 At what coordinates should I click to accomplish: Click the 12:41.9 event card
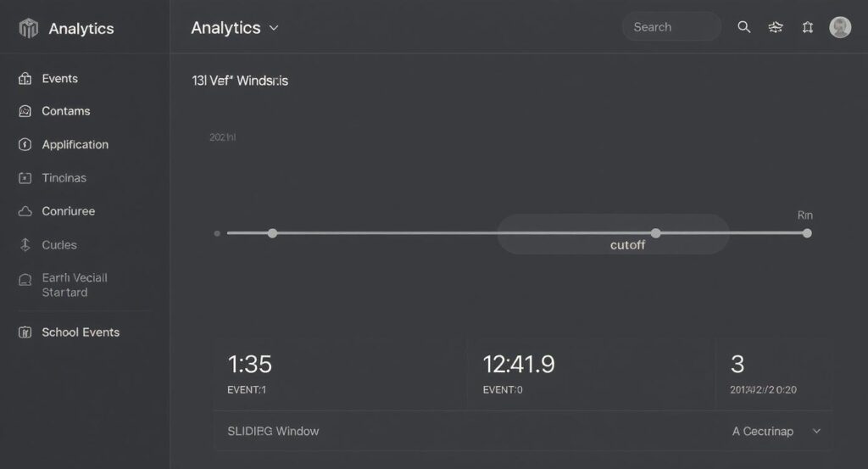[591, 374]
